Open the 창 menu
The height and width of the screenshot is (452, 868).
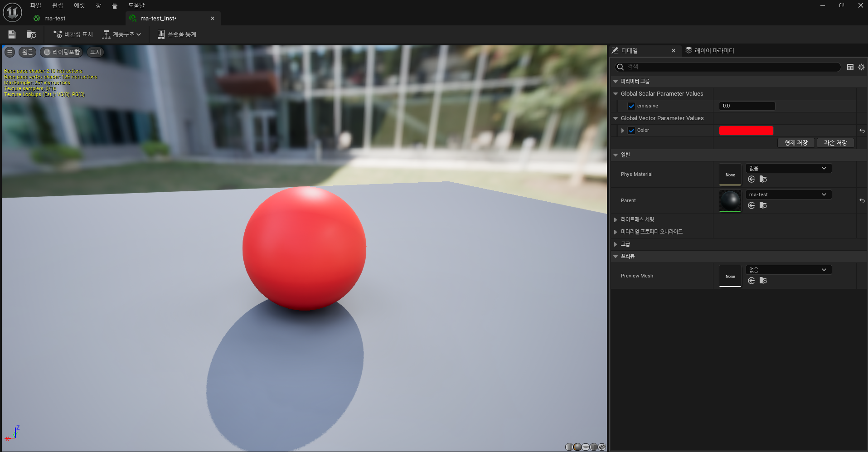[98, 5]
